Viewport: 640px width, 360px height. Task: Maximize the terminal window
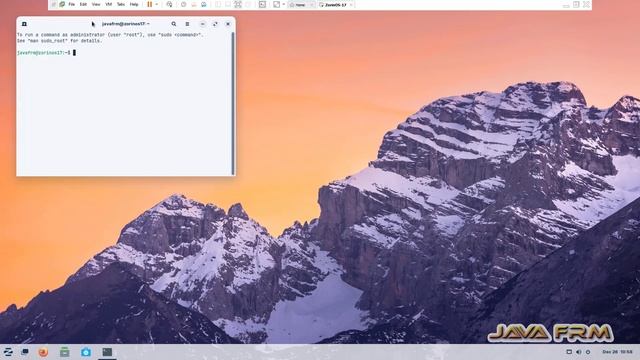coord(215,24)
